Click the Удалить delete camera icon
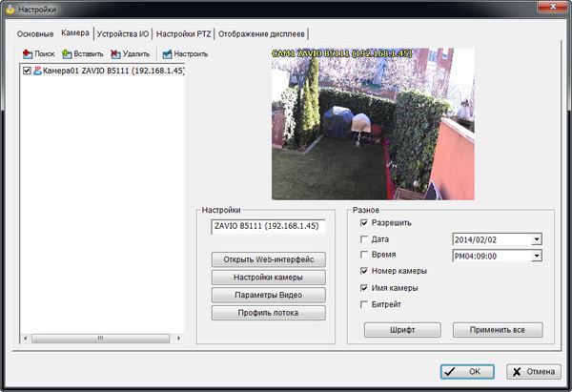 [x=115, y=53]
